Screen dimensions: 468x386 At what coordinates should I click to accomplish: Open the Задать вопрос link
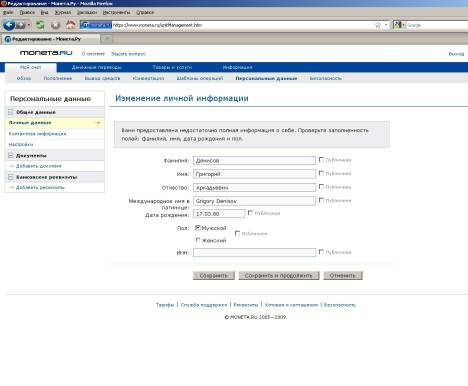(128, 54)
